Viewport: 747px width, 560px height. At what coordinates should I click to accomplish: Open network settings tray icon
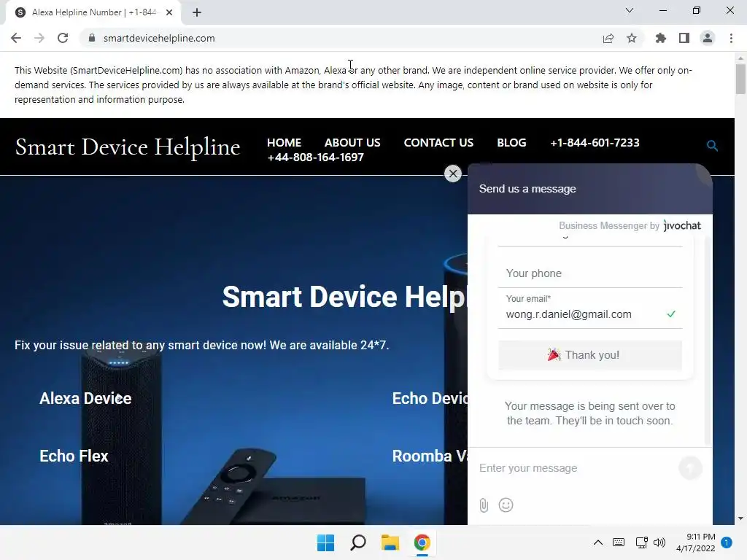641,542
